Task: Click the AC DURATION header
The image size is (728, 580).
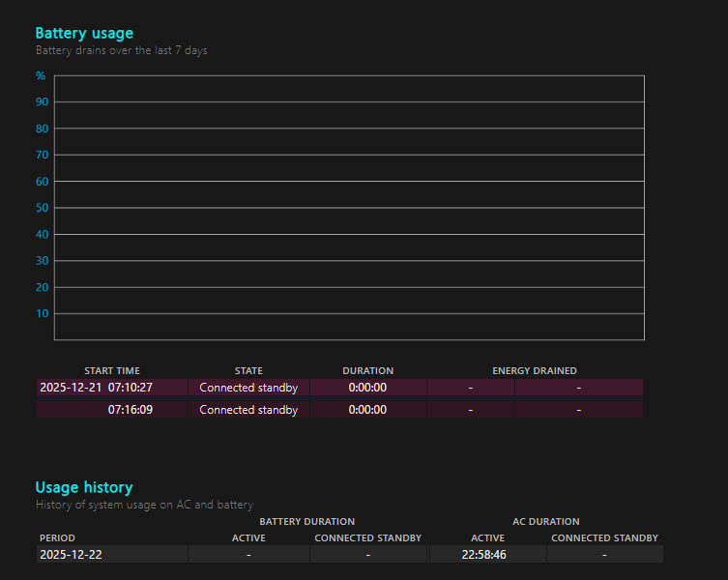Action: point(546,521)
